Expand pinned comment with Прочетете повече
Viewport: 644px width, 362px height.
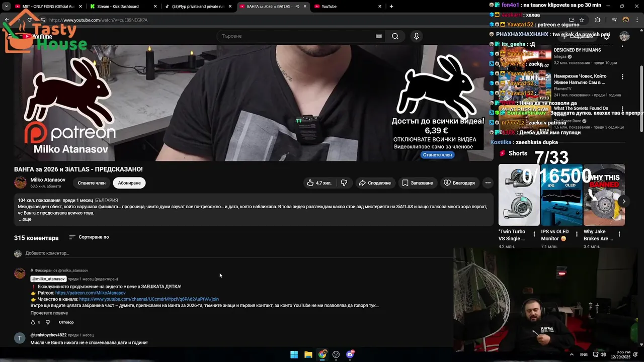tap(49, 313)
